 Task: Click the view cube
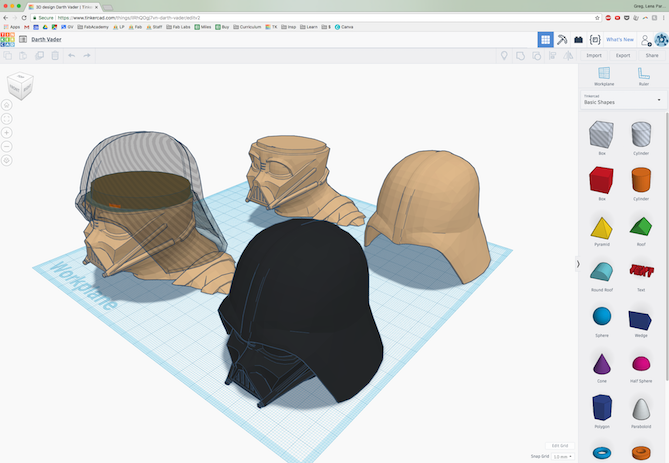(x=20, y=86)
